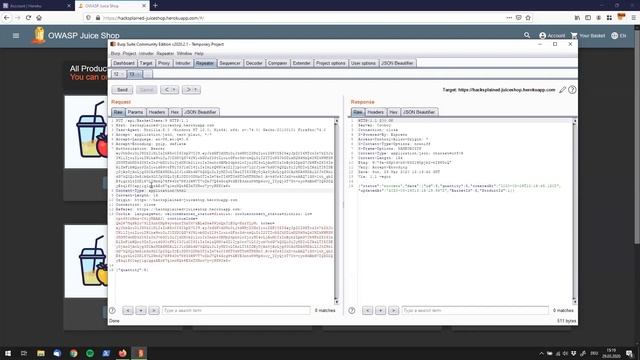Open the Juice Shop Account menu
Viewport: 640px width, 360px height.
[x=552, y=36]
